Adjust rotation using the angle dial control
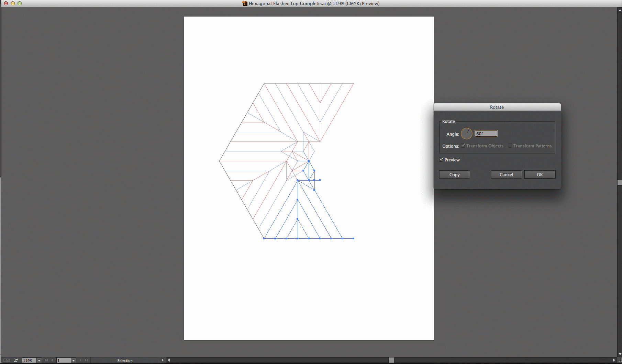622x364 pixels. [x=466, y=134]
